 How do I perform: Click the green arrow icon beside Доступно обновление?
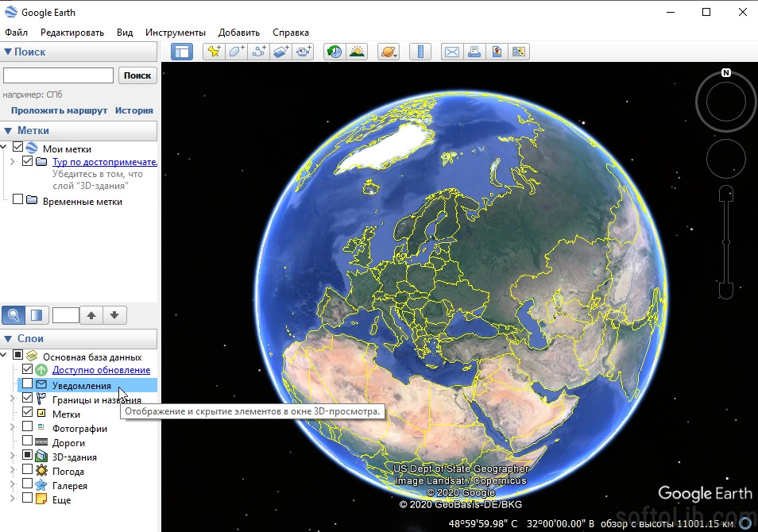pyautogui.click(x=41, y=370)
